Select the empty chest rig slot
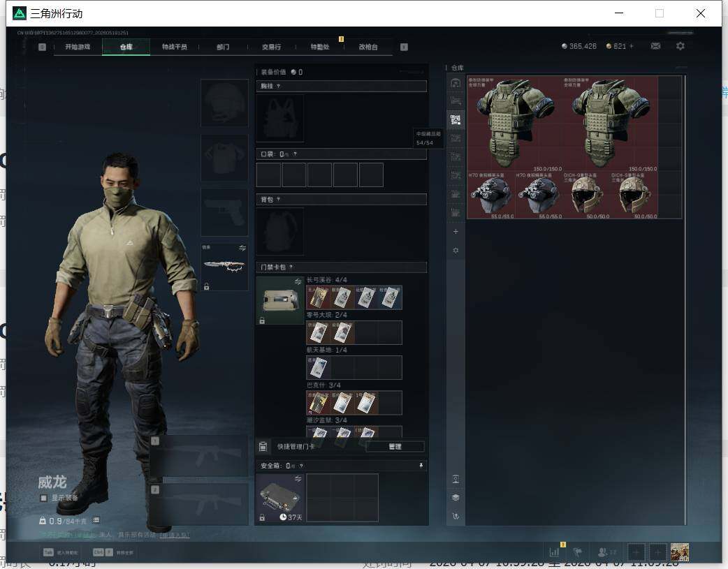728x569 pixels. click(x=280, y=119)
